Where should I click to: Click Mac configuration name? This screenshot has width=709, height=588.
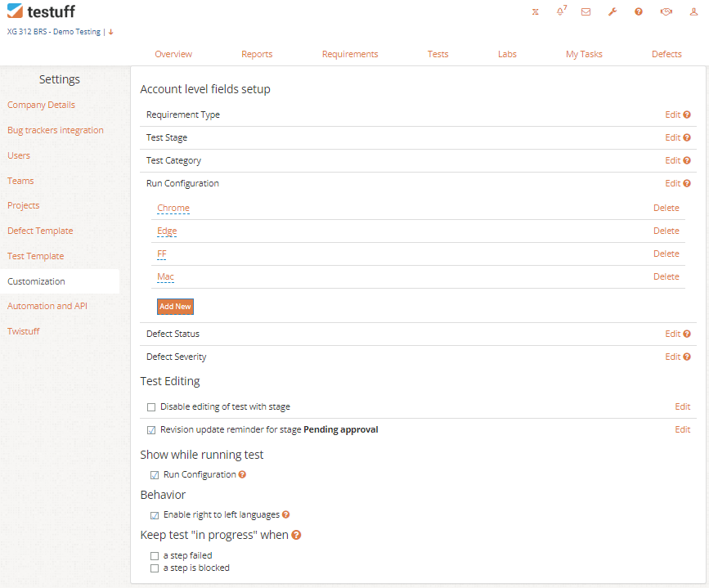click(165, 276)
